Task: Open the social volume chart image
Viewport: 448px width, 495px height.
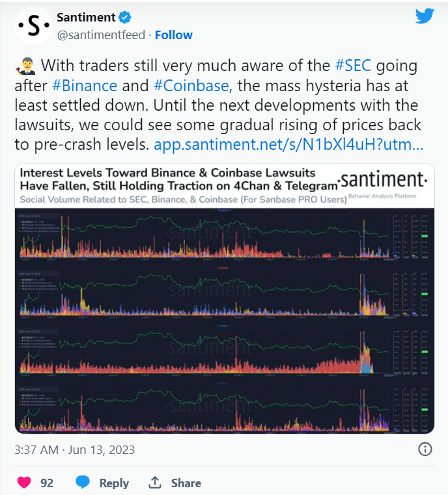Action: coord(225,319)
